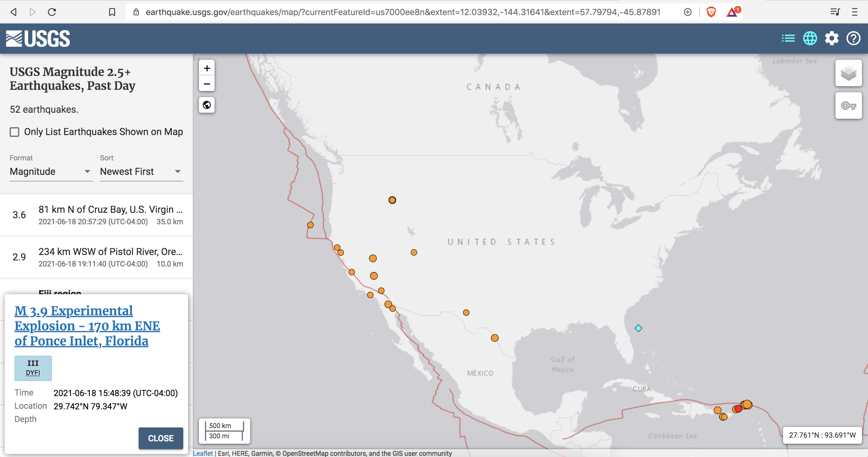Viewport: 868px width, 457px height.
Task: Select the red earthquake marker near Puerto Rico
Action: [x=738, y=408]
